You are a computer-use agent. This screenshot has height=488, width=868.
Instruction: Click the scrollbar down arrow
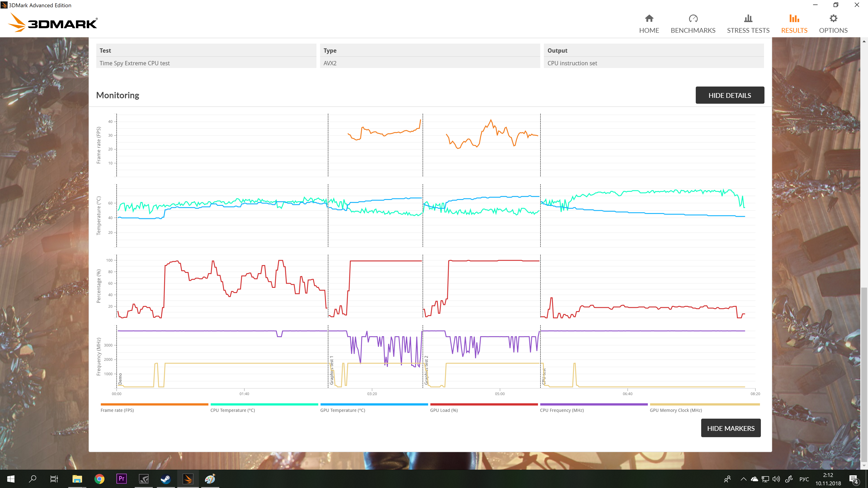[x=864, y=466]
